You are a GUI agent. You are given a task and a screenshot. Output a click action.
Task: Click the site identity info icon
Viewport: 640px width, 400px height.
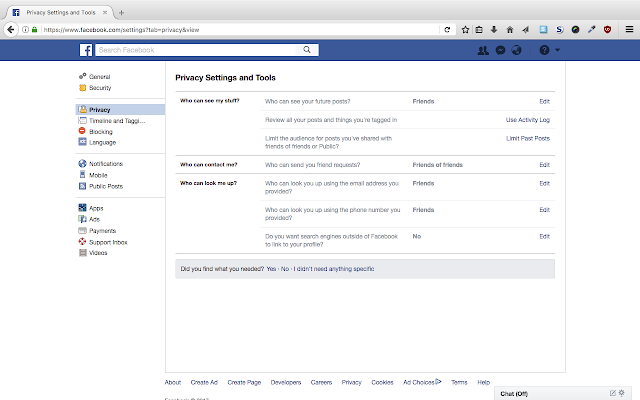(x=25, y=29)
